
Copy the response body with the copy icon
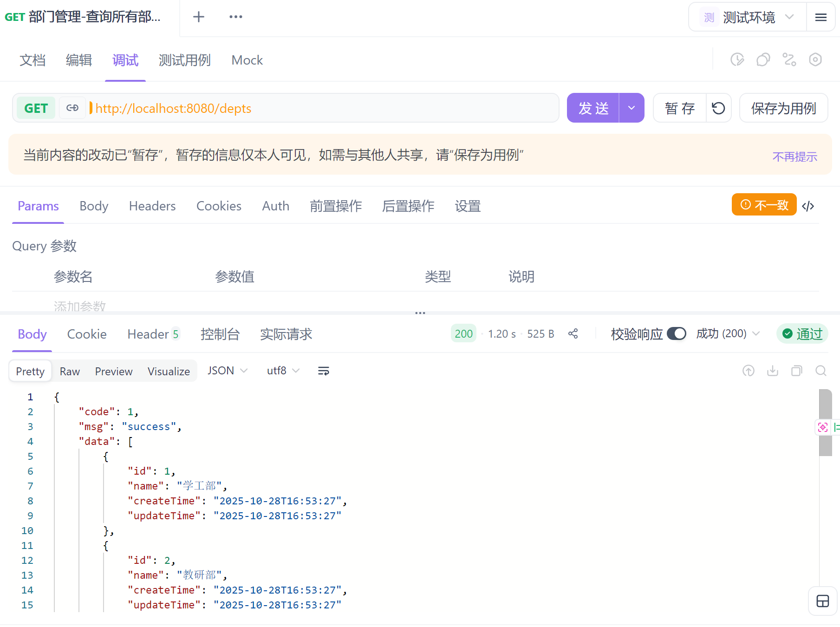tap(797, 371)
